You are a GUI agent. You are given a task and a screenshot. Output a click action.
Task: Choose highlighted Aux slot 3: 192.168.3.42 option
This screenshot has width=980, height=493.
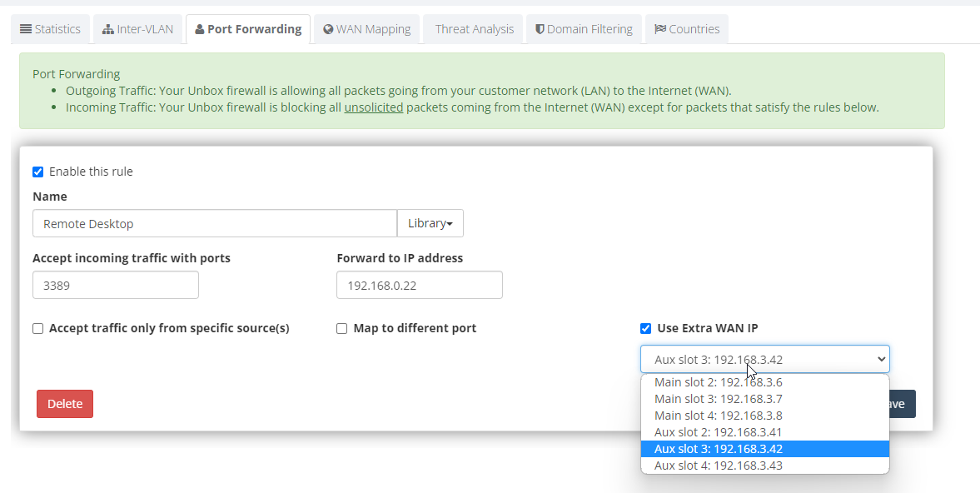tap(764, 449)
